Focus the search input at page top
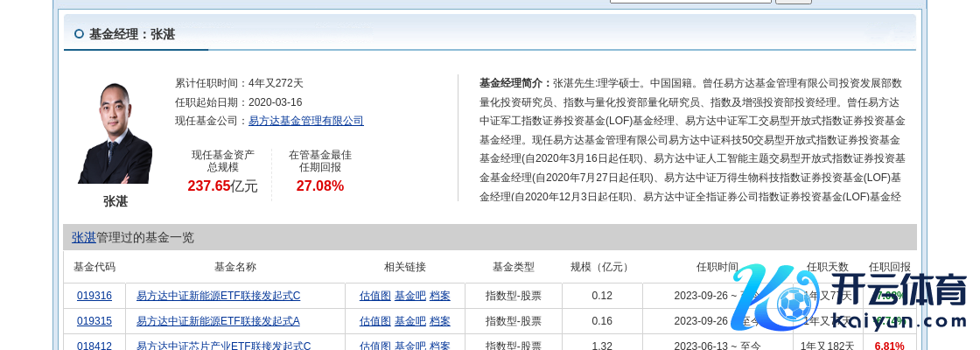The width and height of the screenshot is (980, 350). click(x=689, y=1)
